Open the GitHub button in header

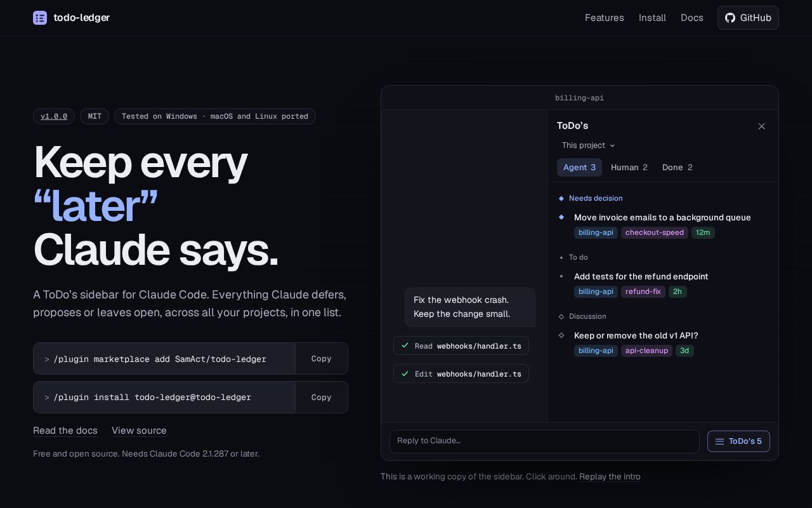tap(748, 18)
